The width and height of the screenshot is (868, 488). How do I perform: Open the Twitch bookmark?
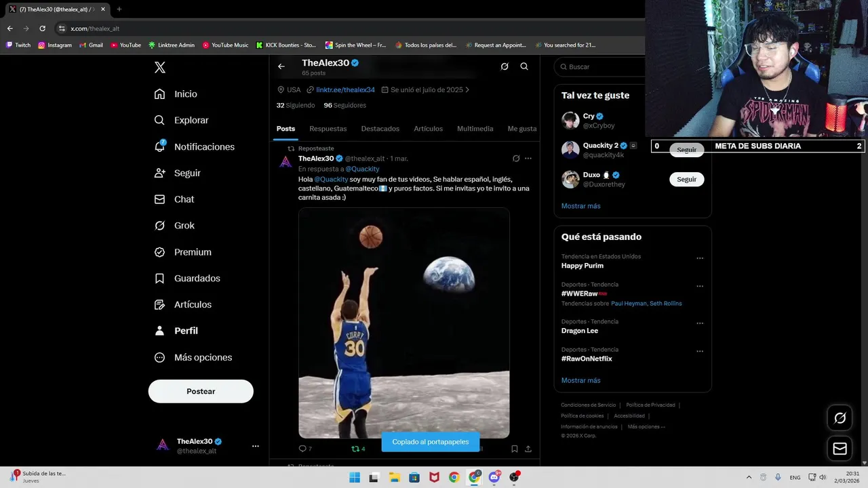[18, 45]
